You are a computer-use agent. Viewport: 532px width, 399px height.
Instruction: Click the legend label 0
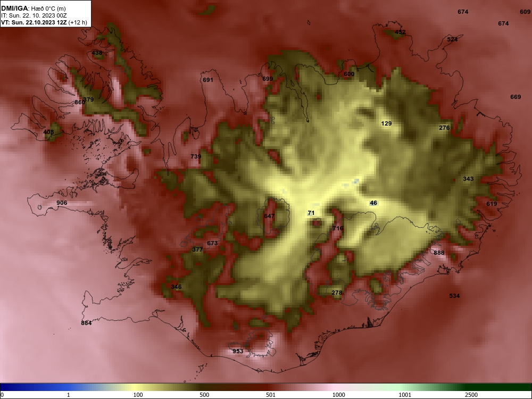point(2,395)
